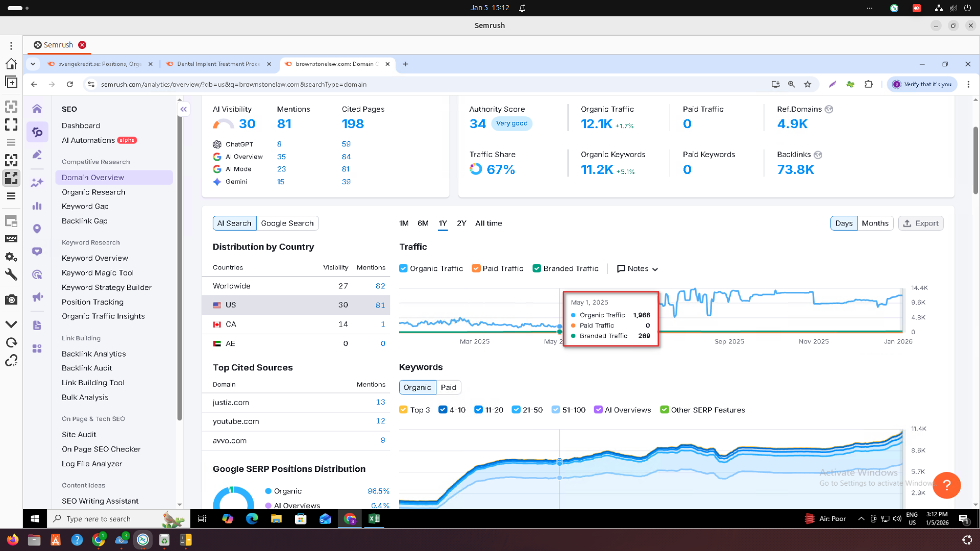
Task: Open the Chrome three-dot menu
Action: (968, 84)
